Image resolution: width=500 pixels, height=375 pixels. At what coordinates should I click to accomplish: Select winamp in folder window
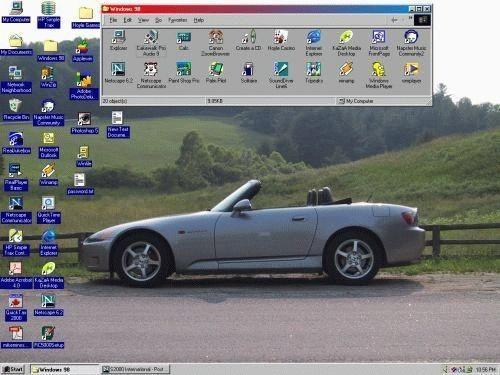[346, 73]
